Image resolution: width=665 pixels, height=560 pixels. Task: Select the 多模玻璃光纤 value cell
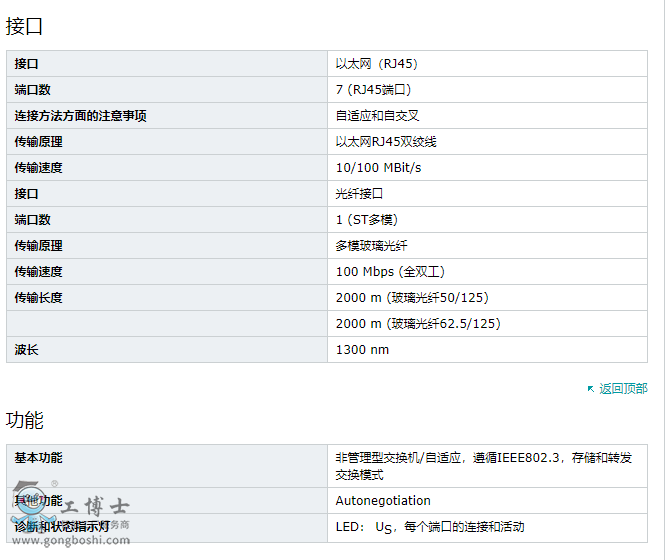click(371, 246)
